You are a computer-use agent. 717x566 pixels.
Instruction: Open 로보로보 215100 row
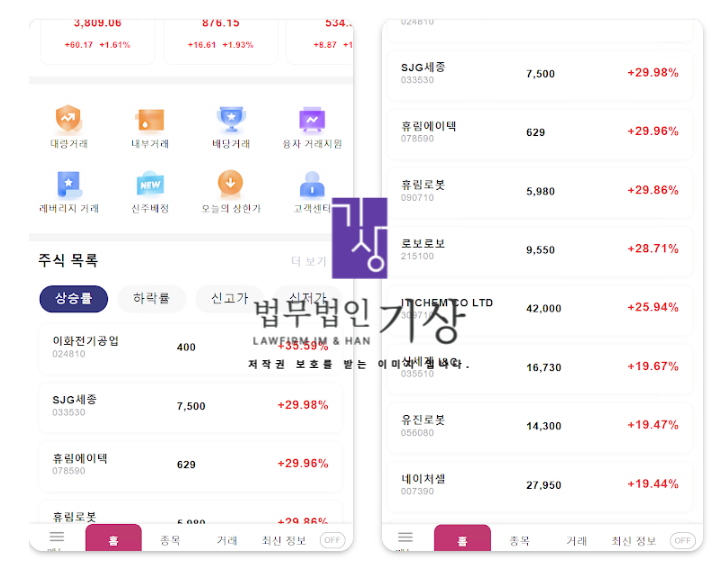540,251
